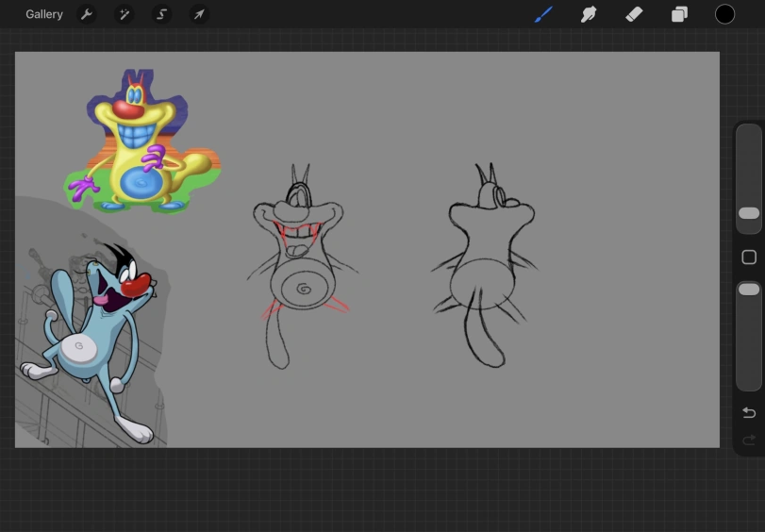Select the Smudge tool
Screen dimensions: 765x532
pyautogui.click(x=589, y=14)
